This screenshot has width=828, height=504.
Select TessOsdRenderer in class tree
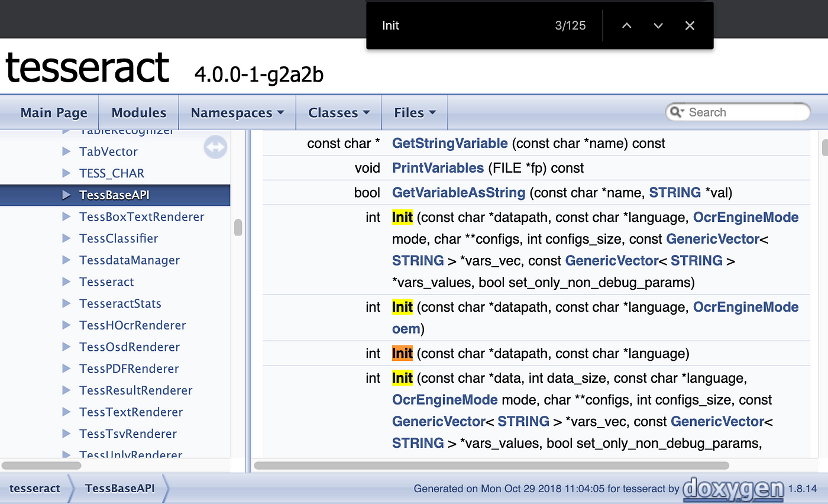pyautogui.click(x=130, y=347)
